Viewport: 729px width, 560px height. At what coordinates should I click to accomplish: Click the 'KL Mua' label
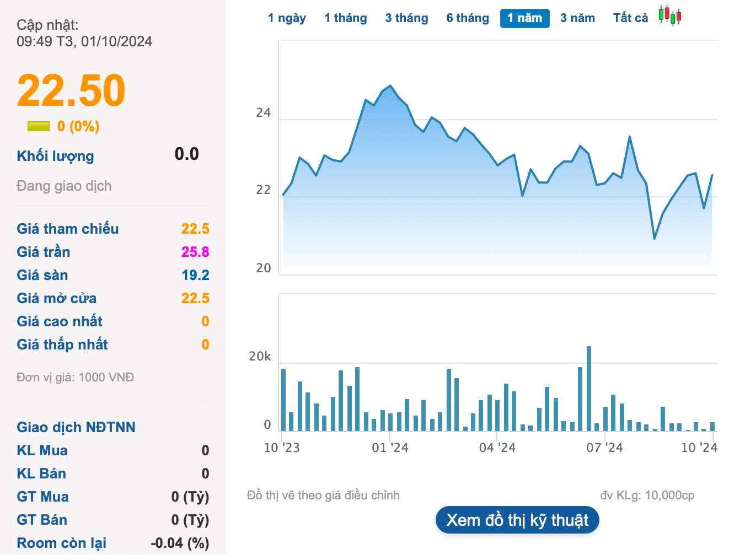42,450
